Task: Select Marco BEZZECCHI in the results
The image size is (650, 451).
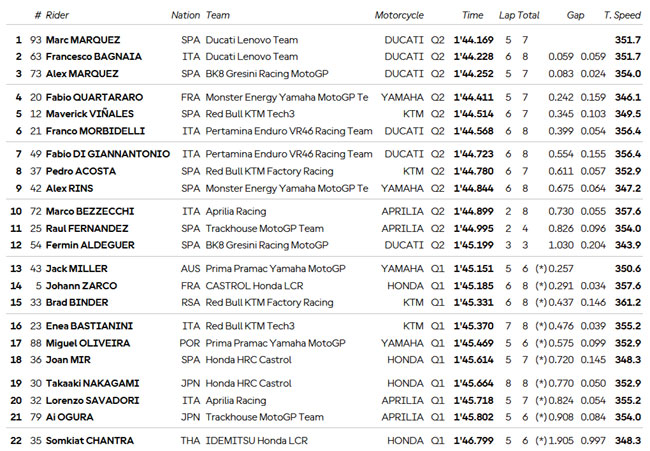Action: [x=90, y=211]
